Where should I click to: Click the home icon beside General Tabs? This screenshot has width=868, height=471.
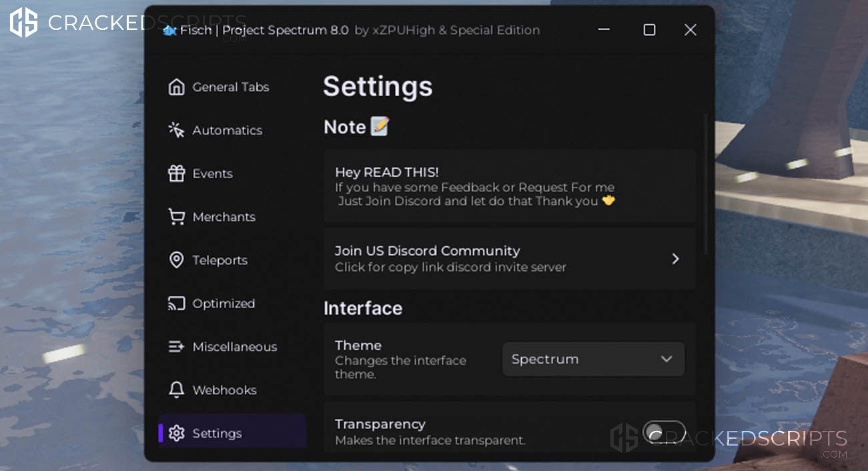coord(176,87)
